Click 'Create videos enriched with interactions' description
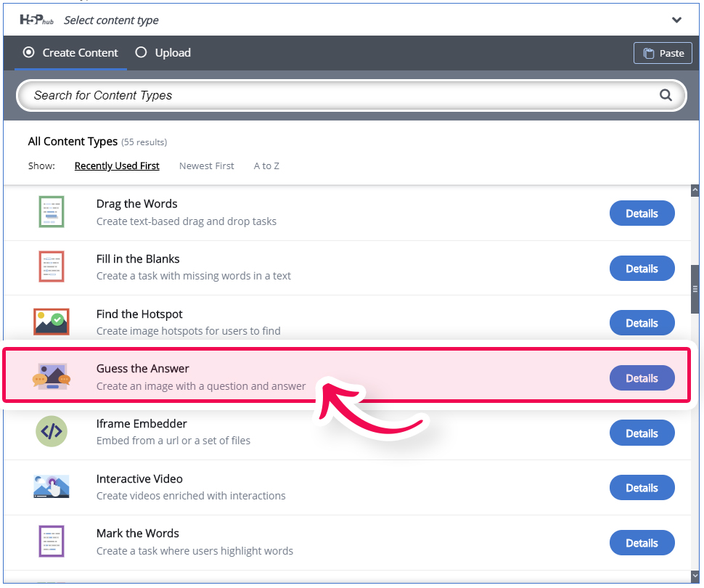704x588 pixels. (x=191, y=496)
